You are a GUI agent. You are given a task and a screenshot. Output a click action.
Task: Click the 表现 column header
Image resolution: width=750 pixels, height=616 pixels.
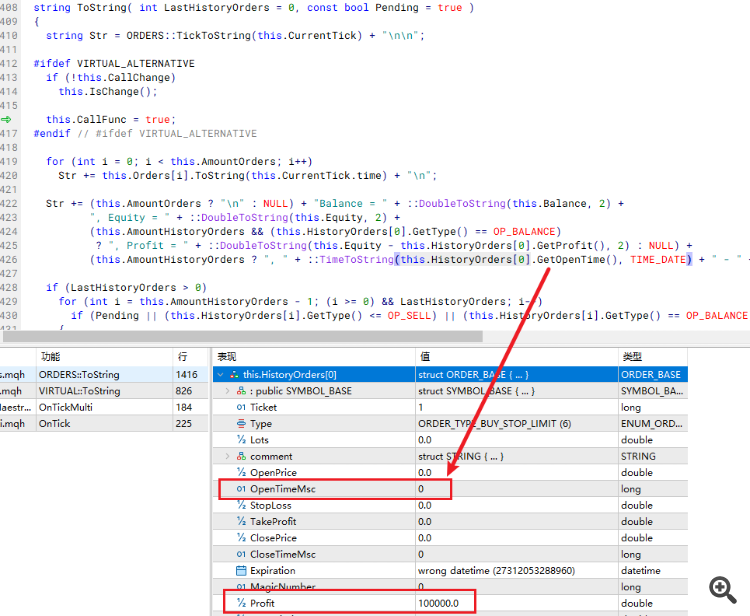tap(314, 357)
